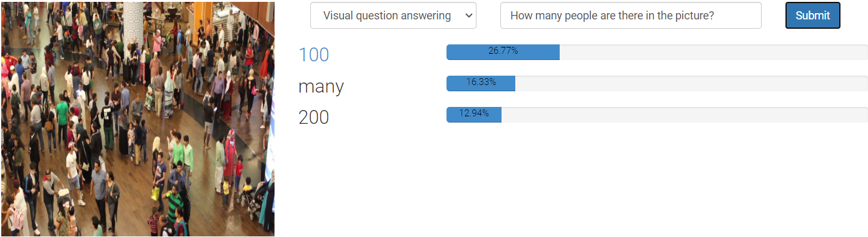Open the Visual question answering dropdown
This screenshot has width=868, height=237.
[393, 16]
